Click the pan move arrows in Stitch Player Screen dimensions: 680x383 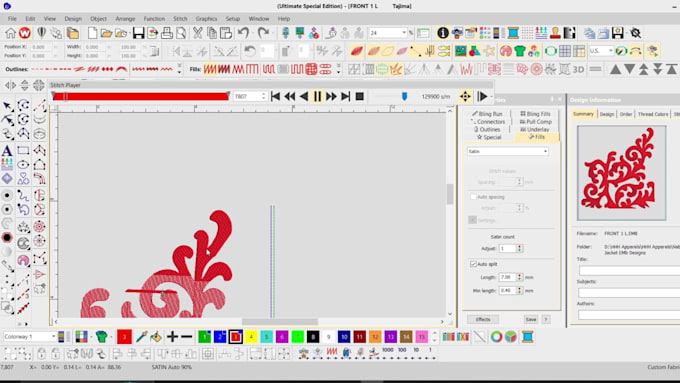point(465,96)
